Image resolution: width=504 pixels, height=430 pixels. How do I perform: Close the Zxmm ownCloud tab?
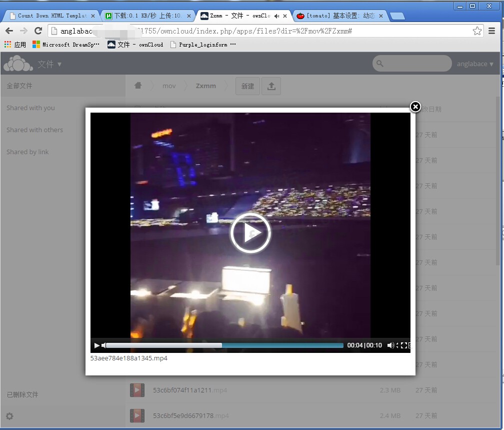[285, 16]
